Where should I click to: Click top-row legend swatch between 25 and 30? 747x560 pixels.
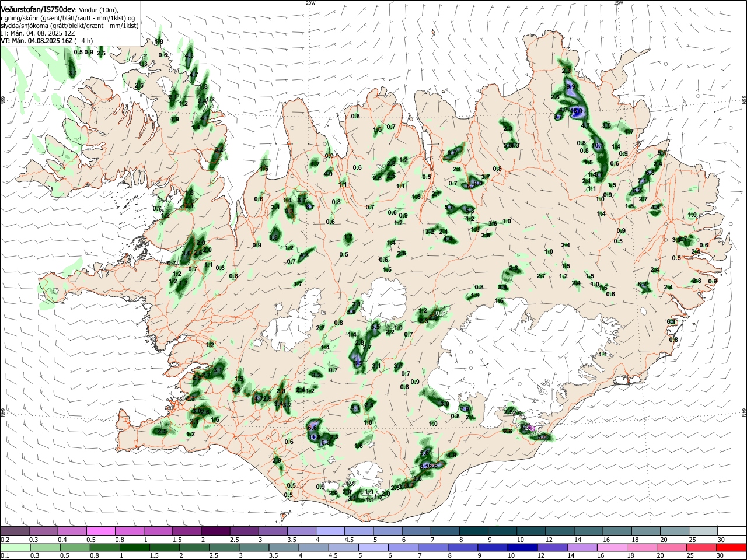tap(704, 531)
